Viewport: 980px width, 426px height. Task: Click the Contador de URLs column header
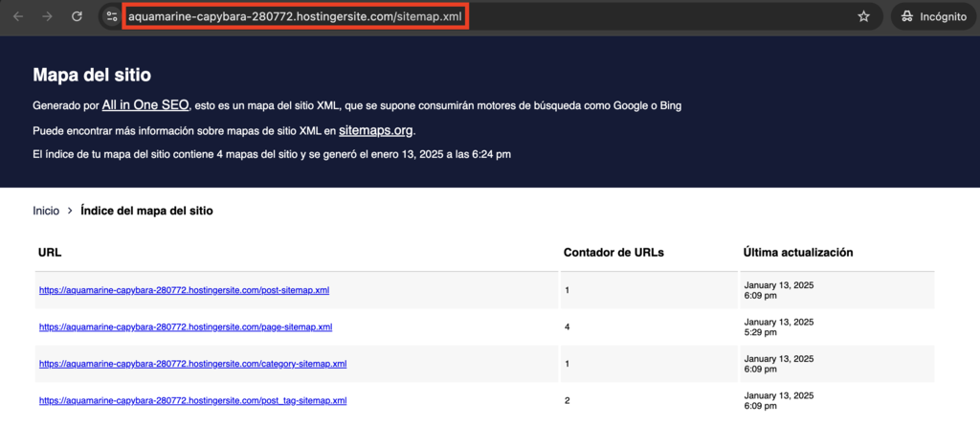click(x=613, y=252)
